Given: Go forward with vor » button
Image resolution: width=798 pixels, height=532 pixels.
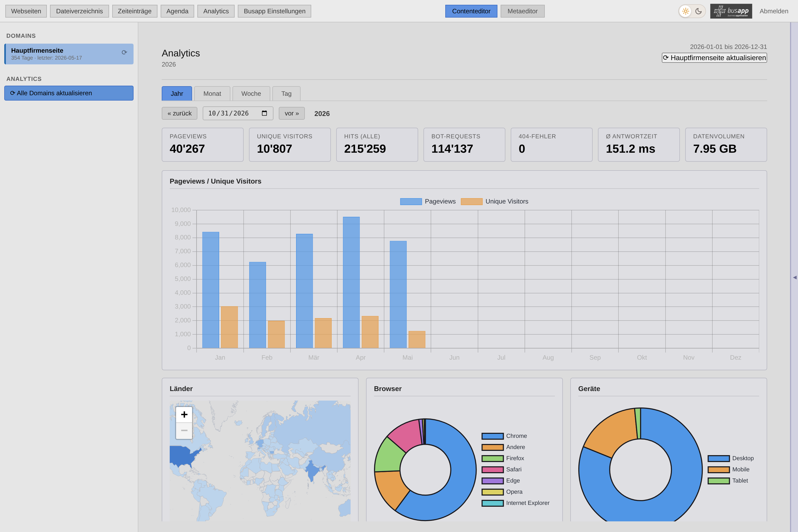Looking at the screenshot, I should coord(292,113).
